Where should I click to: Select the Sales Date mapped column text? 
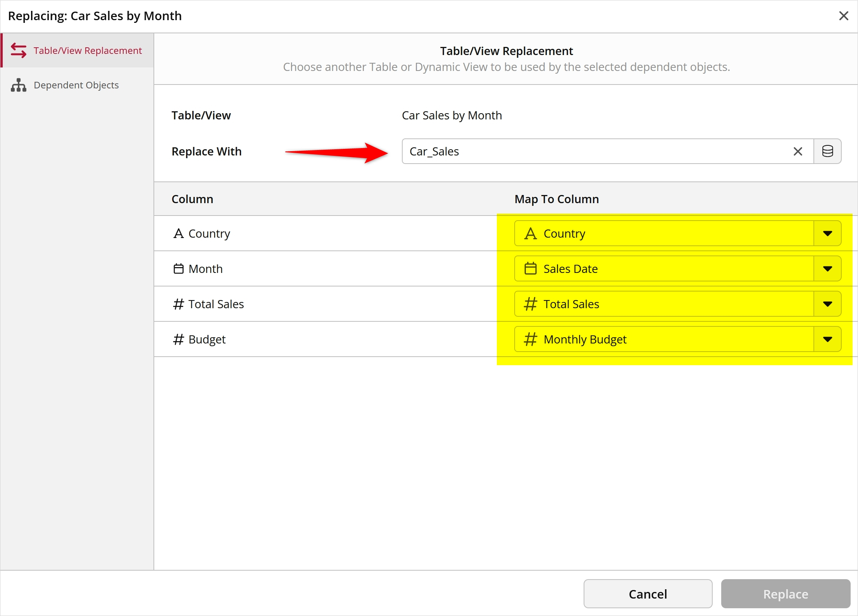click(570, 269)
